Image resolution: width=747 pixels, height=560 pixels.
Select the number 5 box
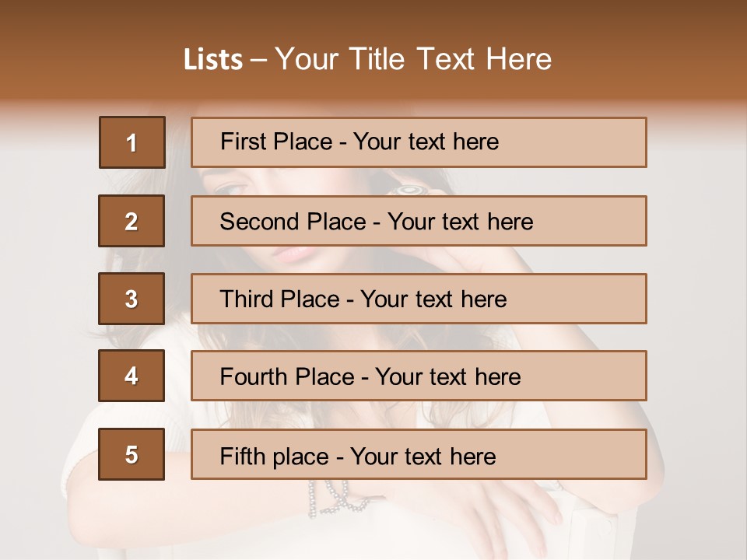(x=132, y=454)
